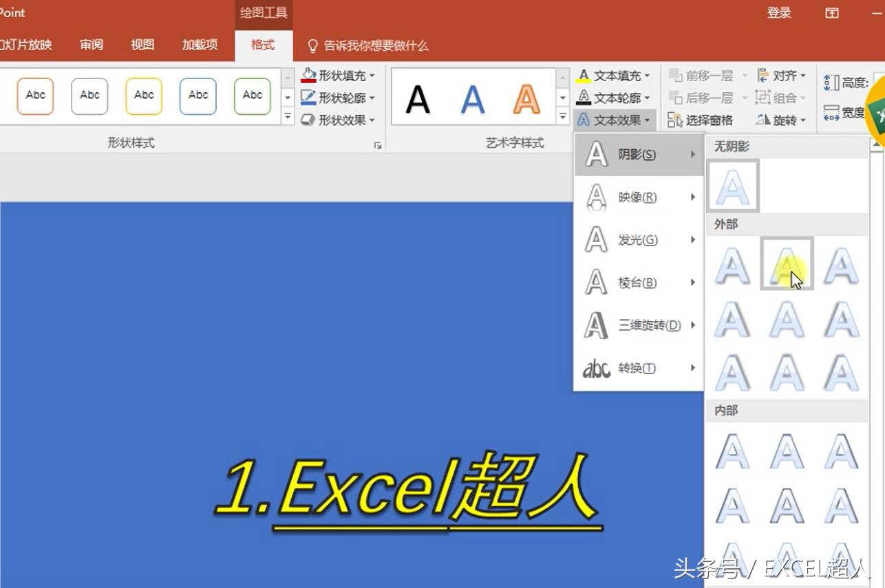This screenshot has height=588, width=885.
Task: Apply the green outlined Abc shape style
Action: click(253, 96)
